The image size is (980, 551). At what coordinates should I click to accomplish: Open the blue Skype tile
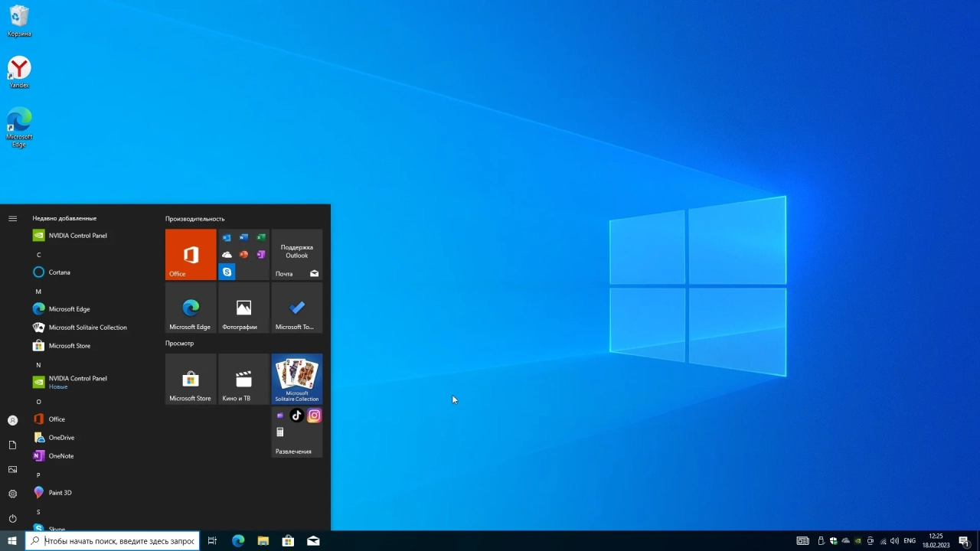click(227, 272)
